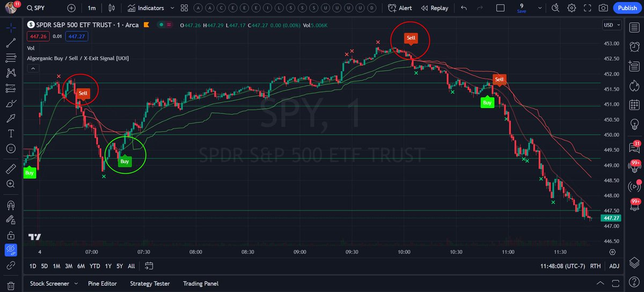This screenshot has height=292, width=644.
Task: Expand the Stock Screener dropdown arrow
Action: [75, 283]
